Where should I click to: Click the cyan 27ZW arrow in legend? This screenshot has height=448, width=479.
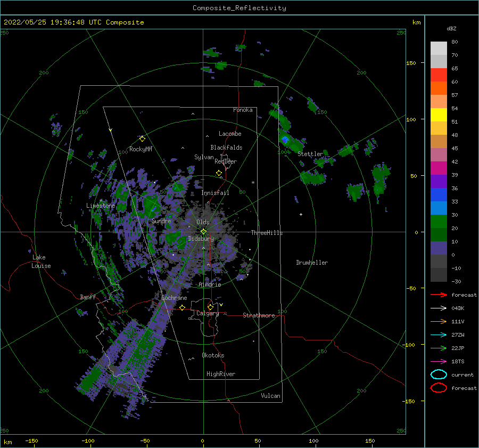click(x=439, y=335)
